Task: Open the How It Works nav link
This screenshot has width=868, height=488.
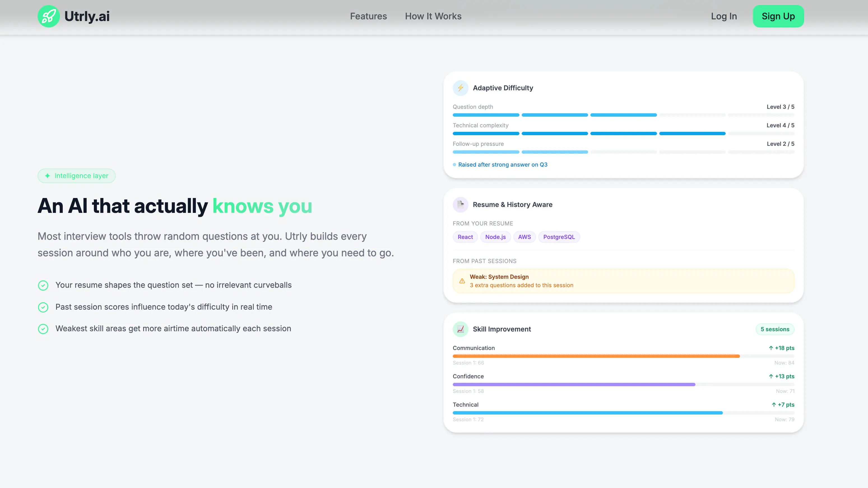Action: (433, 16)
